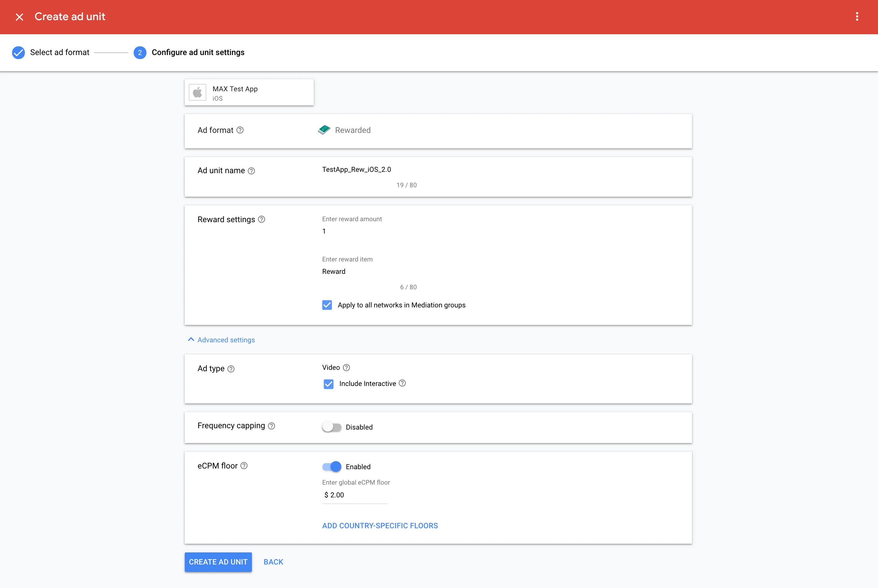The height and width of the screenshot is (588, 878).
Task: Open help for Ad unit name
Action: (251, 171)
